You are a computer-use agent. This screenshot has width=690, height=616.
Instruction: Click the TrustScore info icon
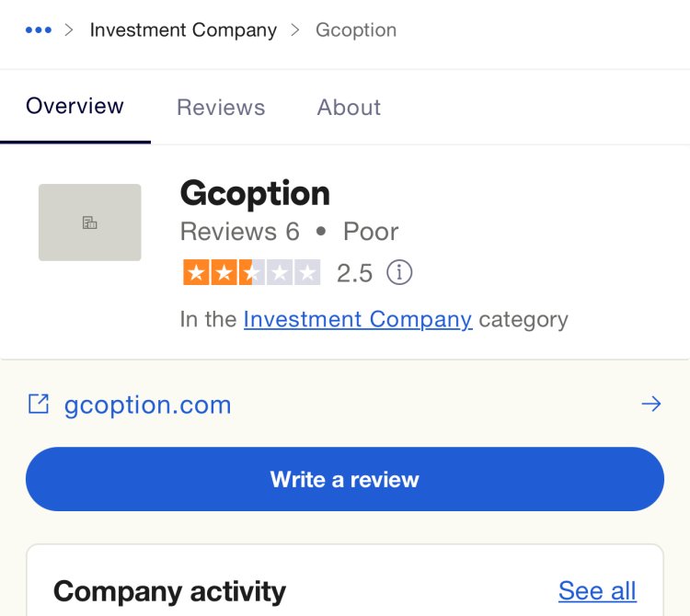pyautogui.click(x=399, y=272)
